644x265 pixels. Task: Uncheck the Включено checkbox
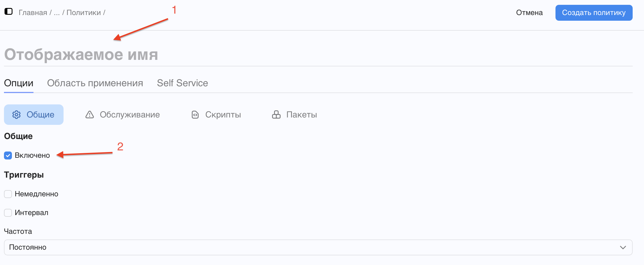pos(8,155)
